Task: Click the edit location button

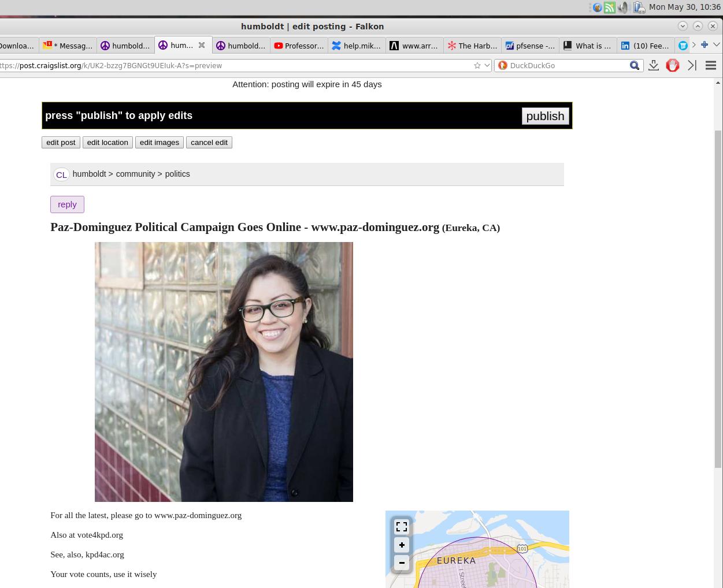Action: click(107, 142)
